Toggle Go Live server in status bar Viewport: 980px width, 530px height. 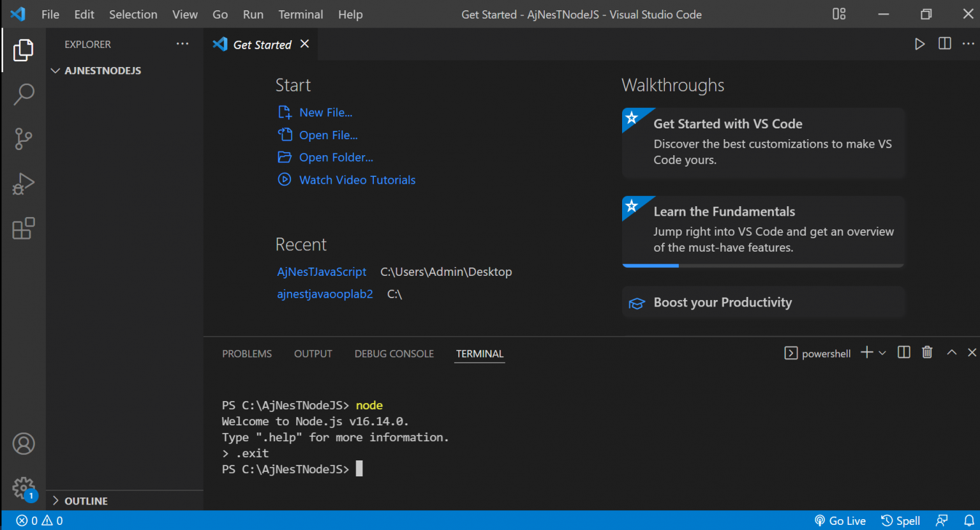pos(840,520)
